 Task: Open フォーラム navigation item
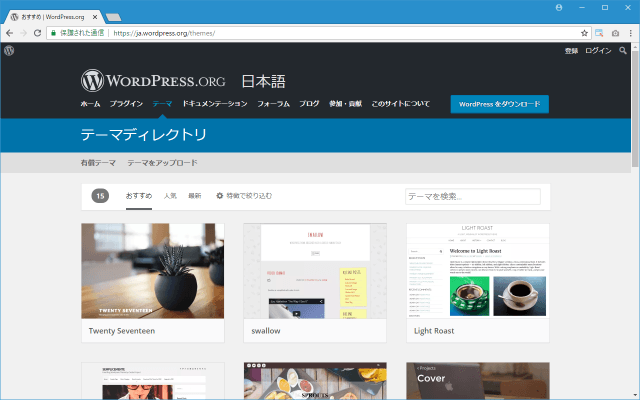point(273,104)
